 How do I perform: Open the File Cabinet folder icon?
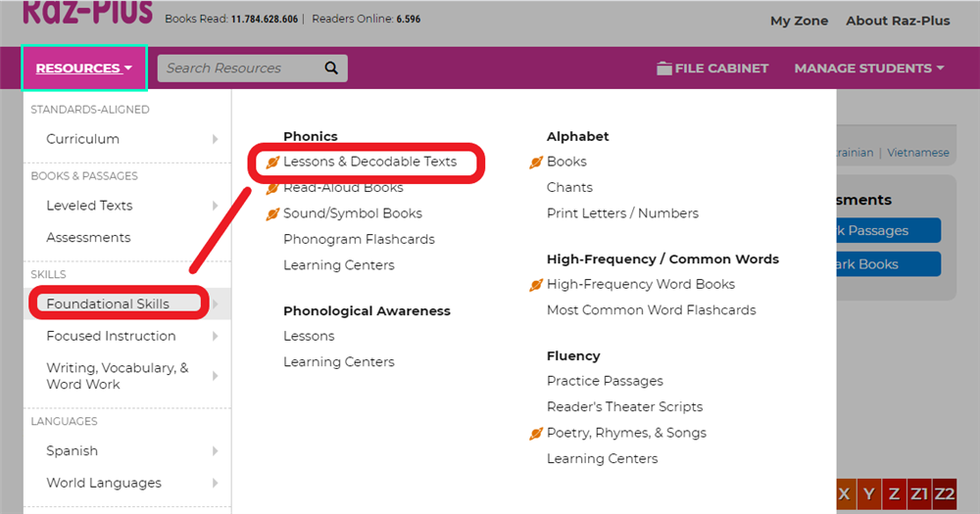coord(664,69)
